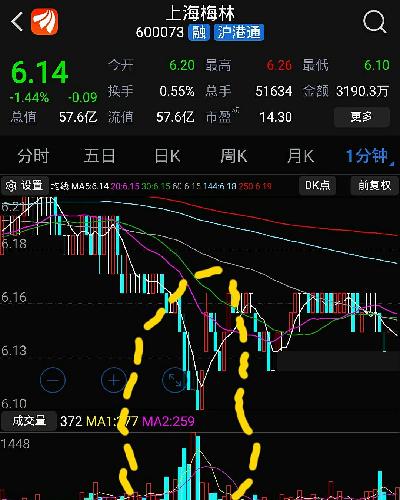Tap the change percent -1.44%
Image resolution: width=400 pixels, height=500 pixels.
pyautogui.click(x=29, y=98)
